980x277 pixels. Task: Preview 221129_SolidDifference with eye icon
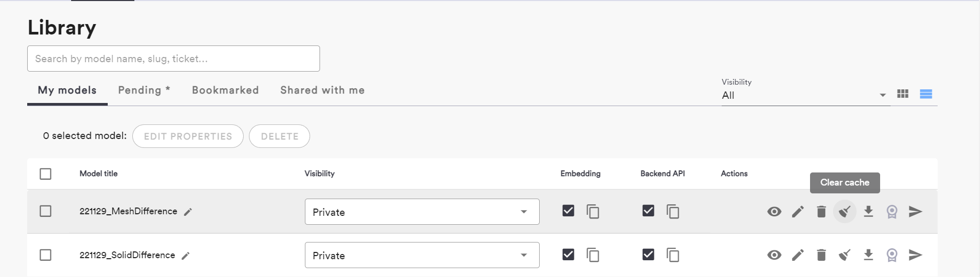coord(774,255)
